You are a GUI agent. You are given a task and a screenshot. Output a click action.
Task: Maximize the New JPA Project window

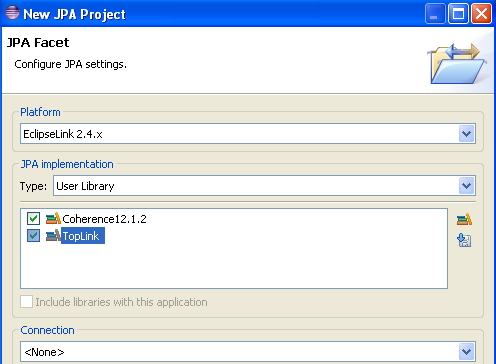(458, 14)
